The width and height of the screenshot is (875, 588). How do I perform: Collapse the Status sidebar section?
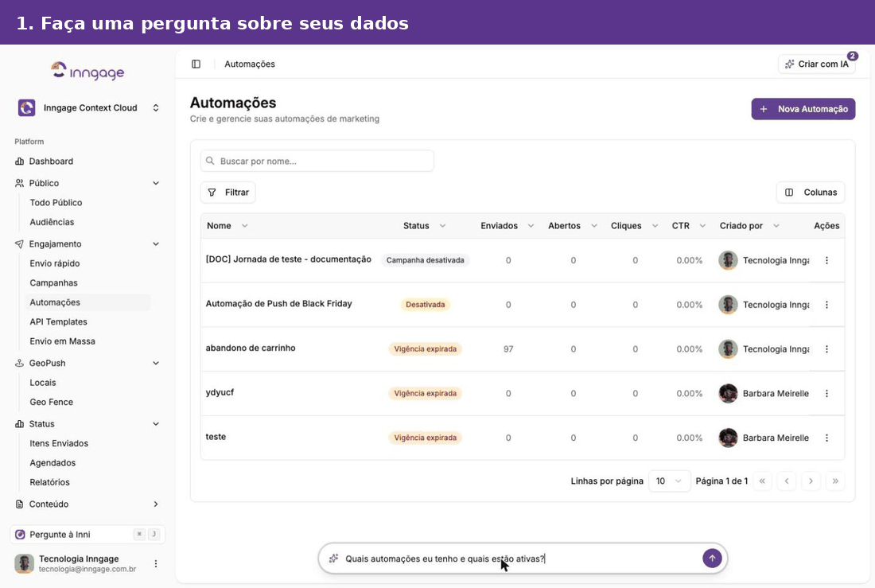click(156, 424)
